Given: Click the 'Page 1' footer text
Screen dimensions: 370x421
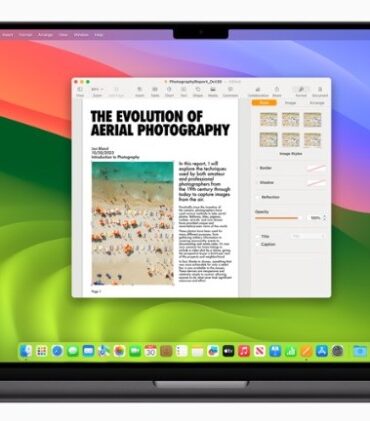Looking at the screenshot, I should pyautogui.click(x=96, y=291).
